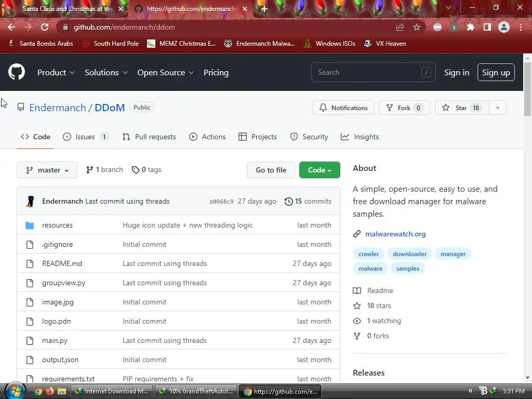Open new tab with plus icon
532x399 pixels.
click(264, 9)
